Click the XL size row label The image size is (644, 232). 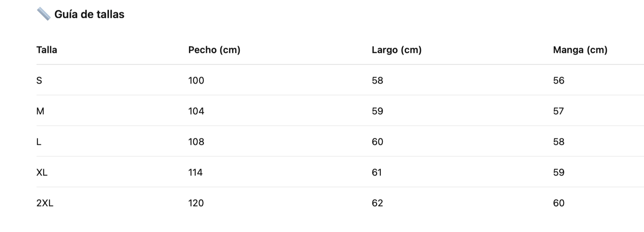[x=42, y=172]
